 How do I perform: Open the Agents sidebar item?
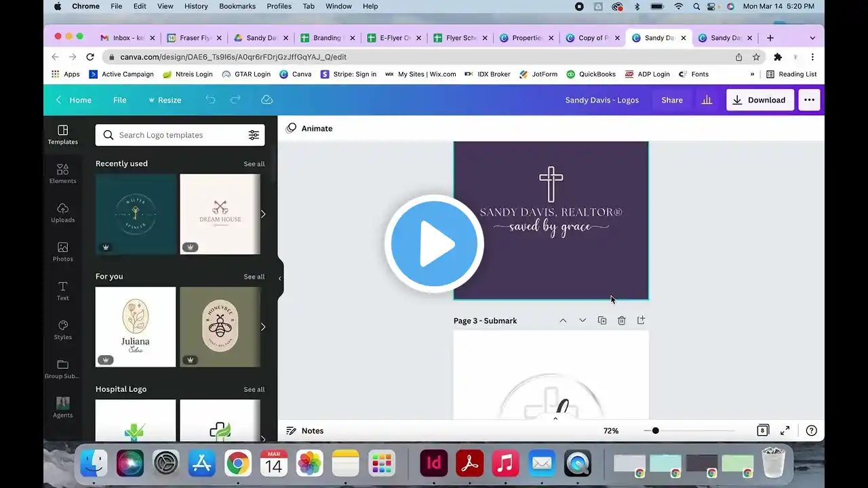[62, 408]
